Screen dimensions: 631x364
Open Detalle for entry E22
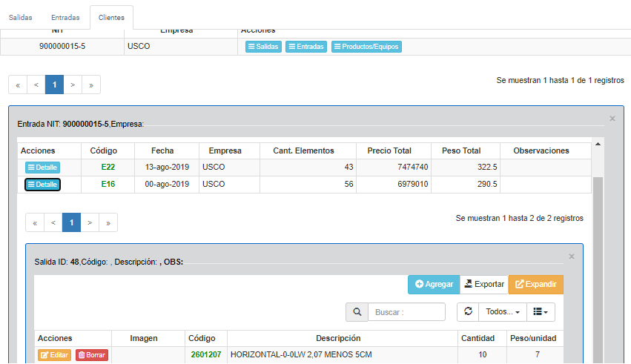pyautogui.click(x=42, y=168)
